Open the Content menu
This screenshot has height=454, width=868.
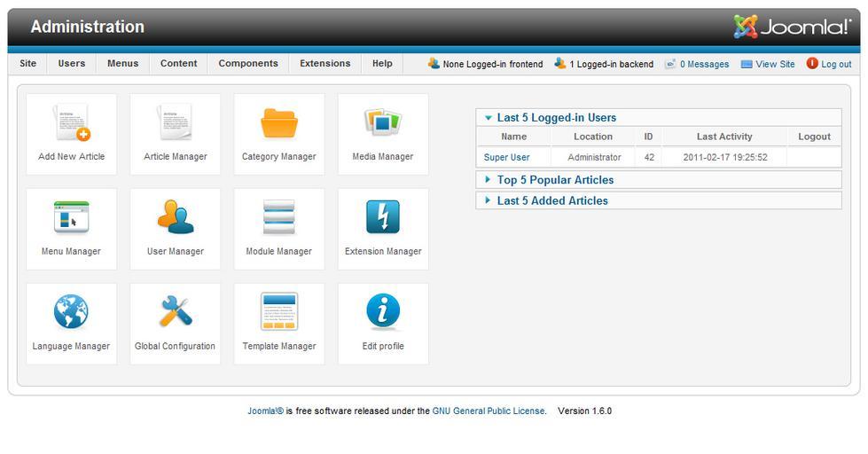tap(178, 64)
